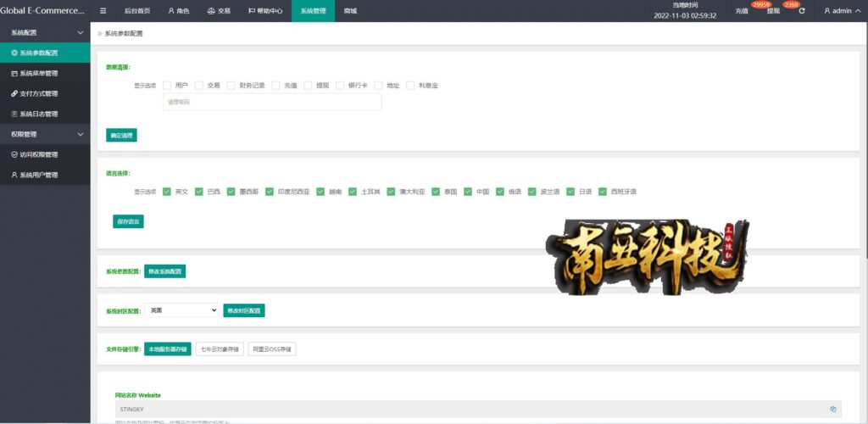This screenshot has width=868, height=424.
Task: Click the person icon beside 角色
Action: [x=171, y=10]
